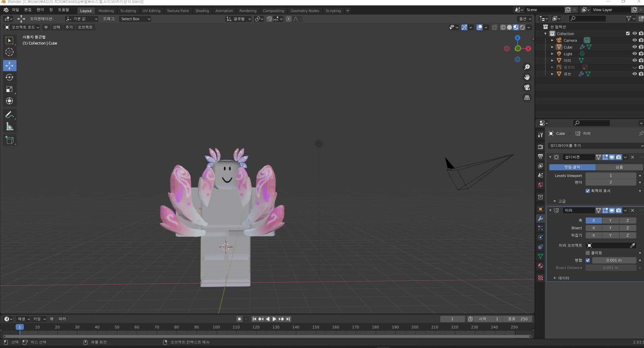Adjust the Levels Viewport slider
The height and width of the screenshot is (348, 644).
[610, 175]
